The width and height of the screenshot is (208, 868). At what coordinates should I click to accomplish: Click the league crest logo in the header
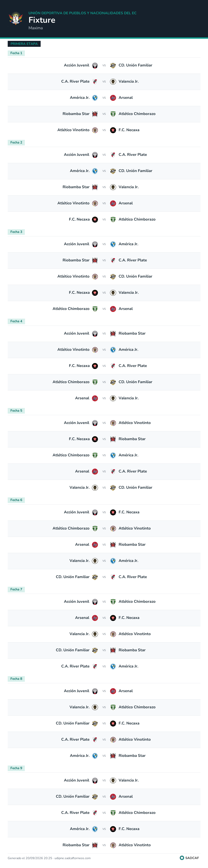coord(16,18)
